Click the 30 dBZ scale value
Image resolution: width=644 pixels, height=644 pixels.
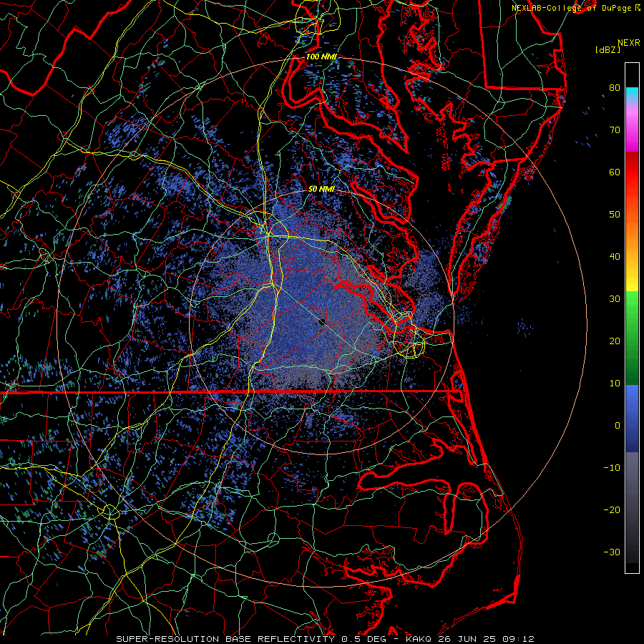[615, 298]
